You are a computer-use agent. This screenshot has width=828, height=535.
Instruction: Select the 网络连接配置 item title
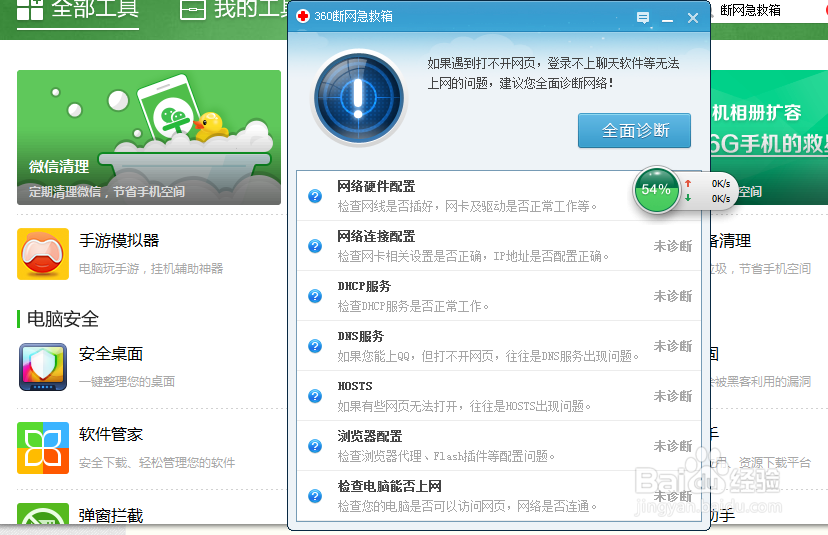tap(376, 237)
